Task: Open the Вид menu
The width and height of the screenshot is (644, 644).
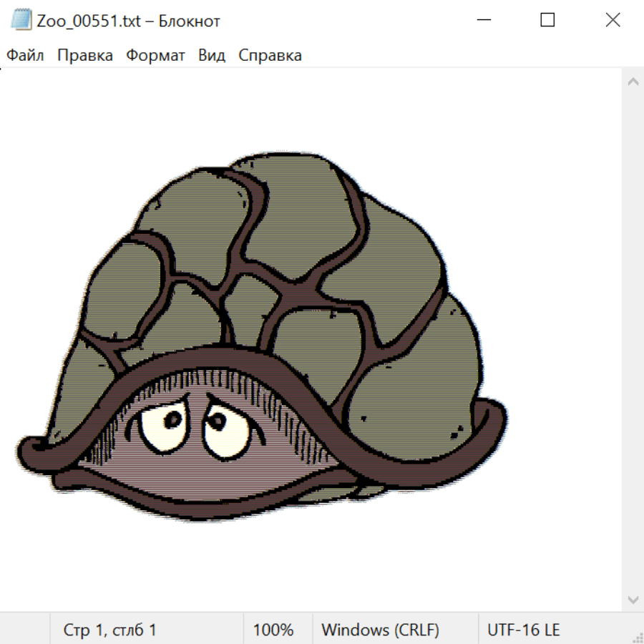Action: coord(211,56)
